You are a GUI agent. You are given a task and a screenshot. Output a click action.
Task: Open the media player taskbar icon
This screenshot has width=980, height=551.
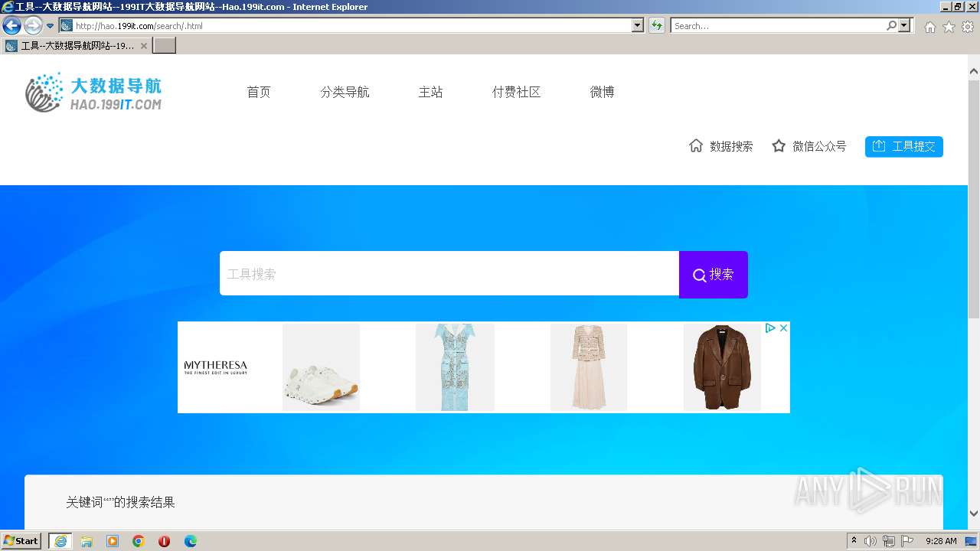coord(113,541)
